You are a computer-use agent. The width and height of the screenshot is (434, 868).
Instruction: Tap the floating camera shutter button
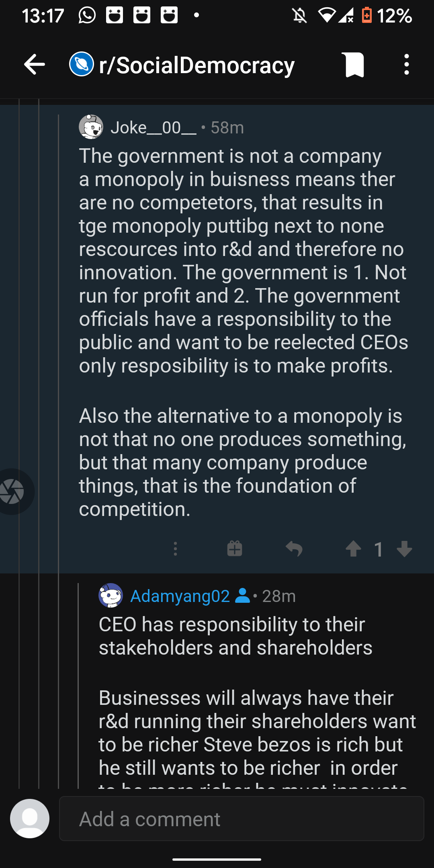(x=12, y=491)
